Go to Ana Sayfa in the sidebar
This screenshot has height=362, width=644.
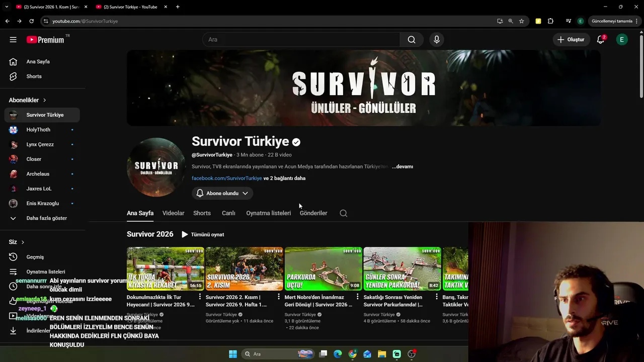point(42,61)
